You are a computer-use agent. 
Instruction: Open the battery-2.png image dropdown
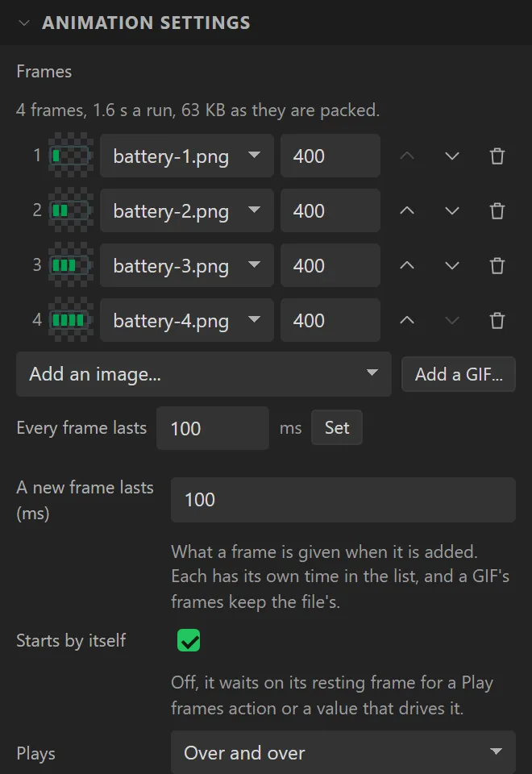tap(186, 210)
